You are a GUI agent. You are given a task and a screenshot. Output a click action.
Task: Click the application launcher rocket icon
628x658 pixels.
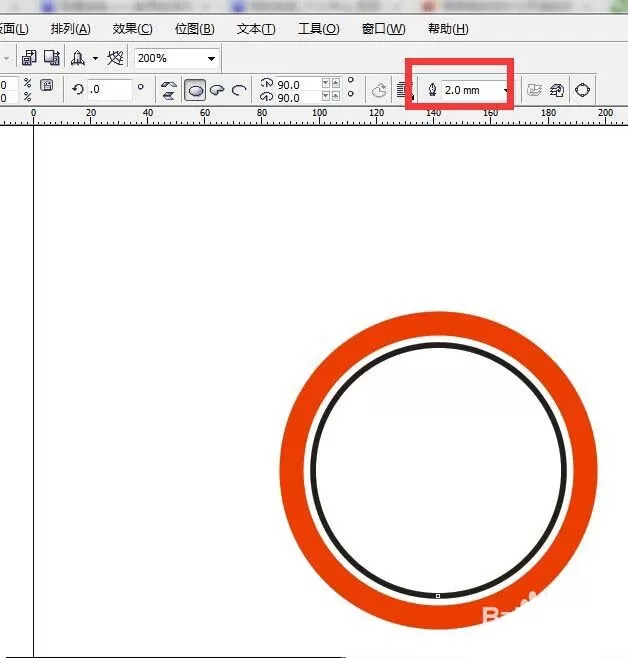point(78,58)
